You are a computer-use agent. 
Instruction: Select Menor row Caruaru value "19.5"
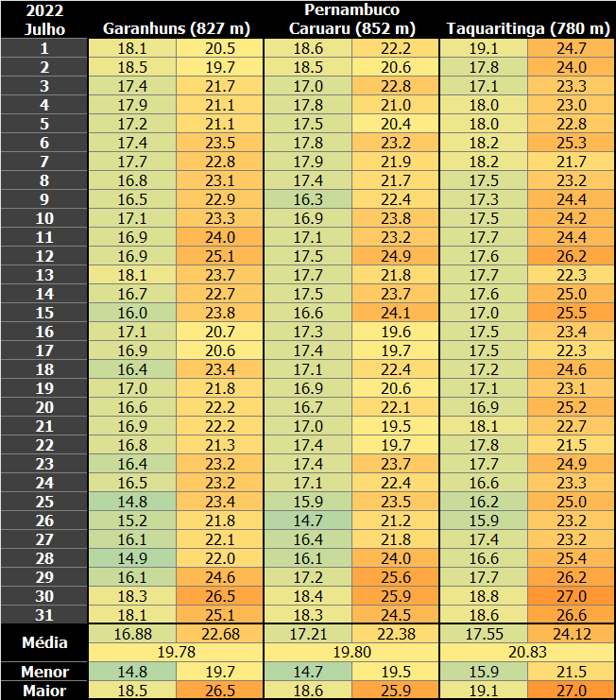(x=396, y=672)
